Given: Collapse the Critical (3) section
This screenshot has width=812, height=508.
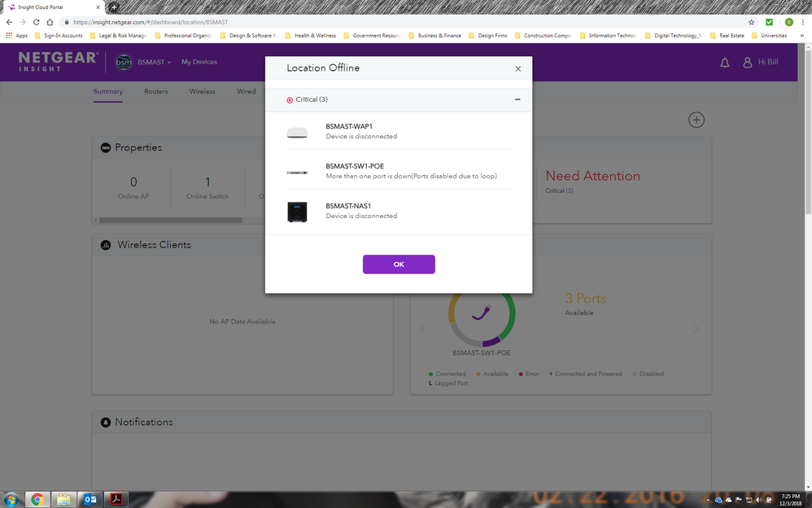Looking at the screenshot, I should pyautogui.click(x=517, y=99).
